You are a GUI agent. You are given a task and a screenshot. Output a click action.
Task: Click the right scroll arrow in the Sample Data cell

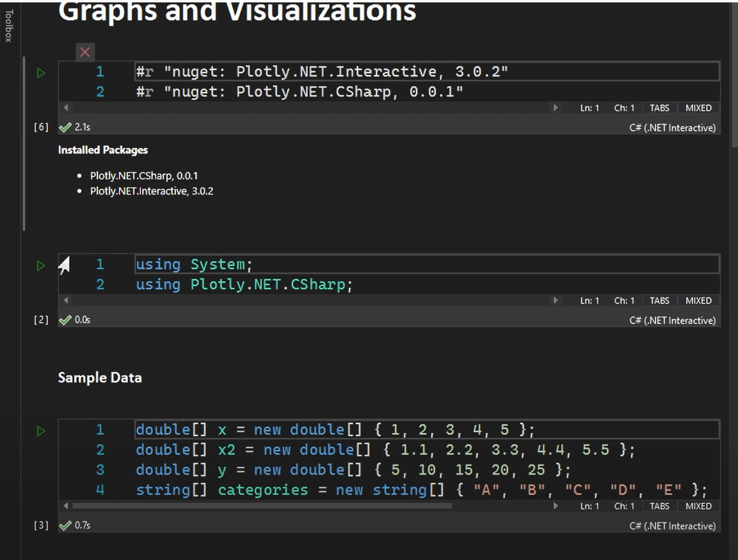[555, 506]
